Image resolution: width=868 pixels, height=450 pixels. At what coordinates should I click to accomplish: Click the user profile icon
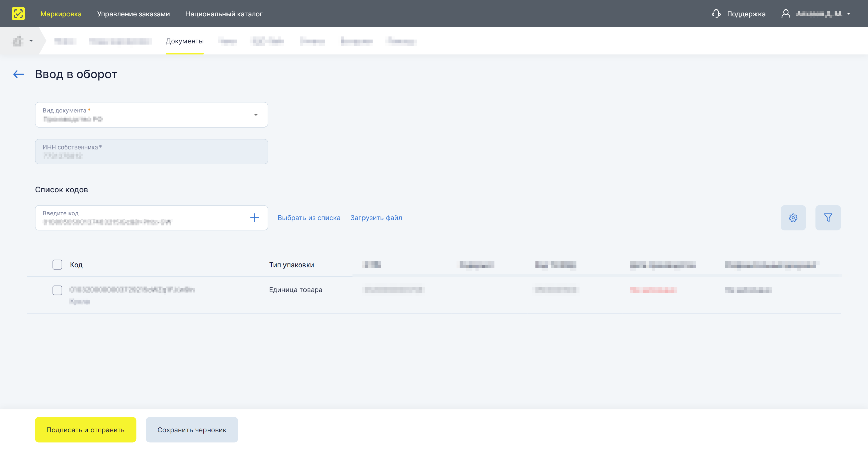tap(786, 14)
